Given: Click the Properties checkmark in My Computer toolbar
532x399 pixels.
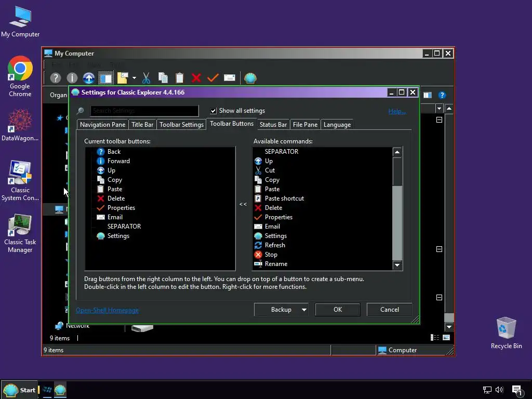Looking at the screenshot, I should tap(212, 78).
